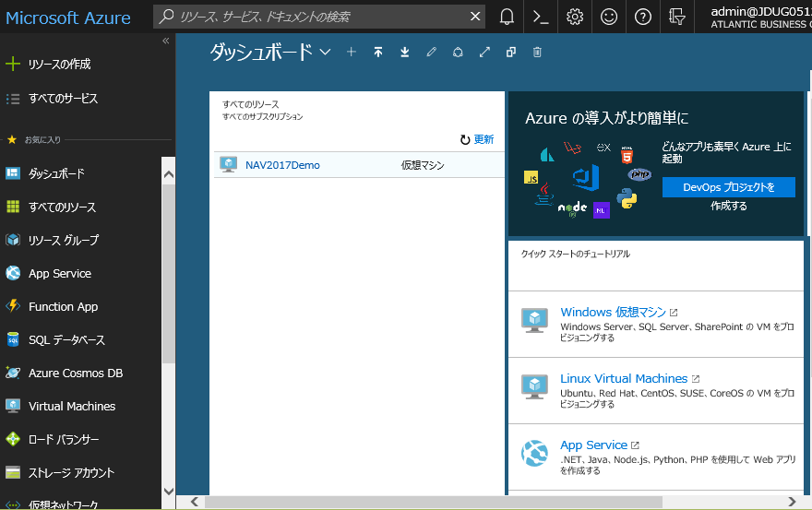The image size is (812, 510).
Task: Download dashboard with down arrow
Action: (405, 52)
